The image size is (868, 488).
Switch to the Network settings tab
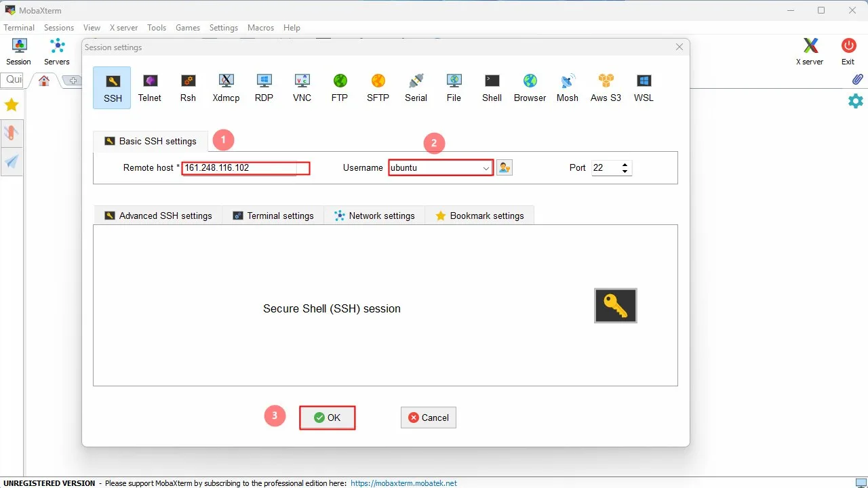[374, 216]
